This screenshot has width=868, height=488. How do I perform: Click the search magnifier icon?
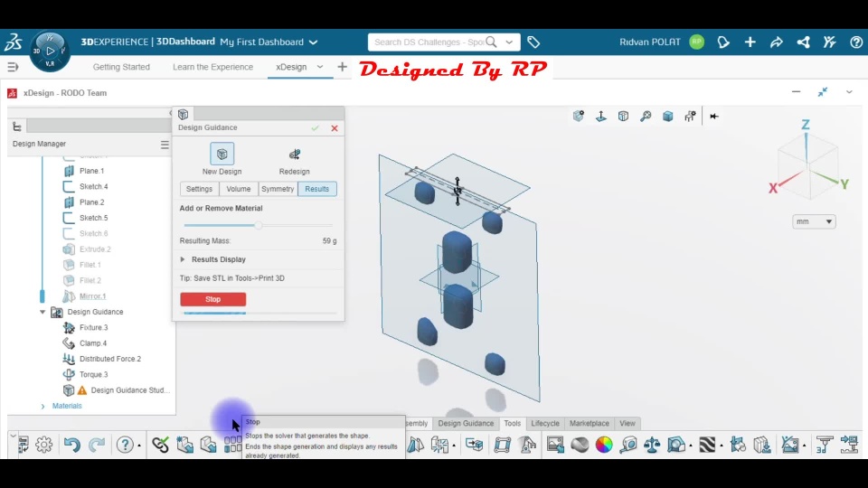tap(491, 42)
